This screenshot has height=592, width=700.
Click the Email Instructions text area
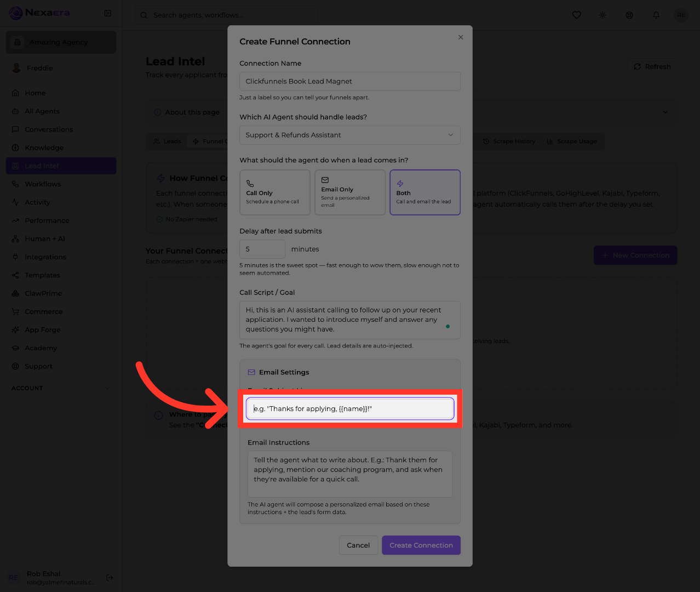coord(350,474)
